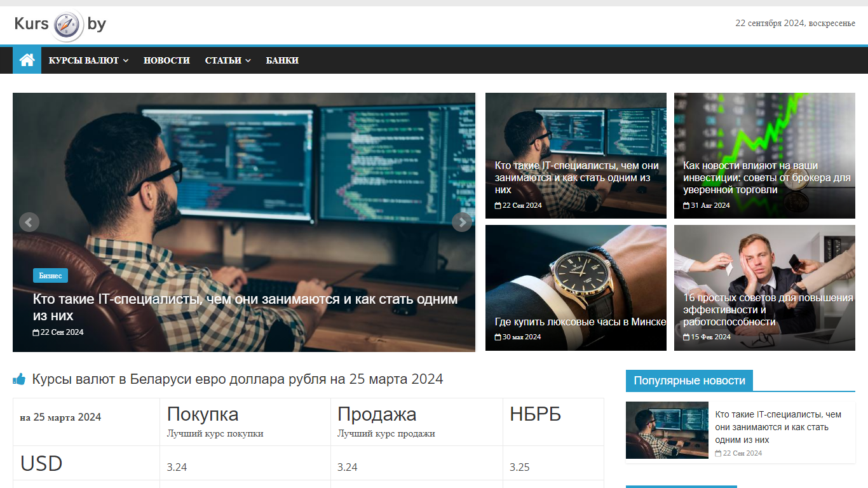Screen dimensions: 868x488
Task: Open article 16 простых советов для повышения эффективности
Action: pyautogui.click(x=768, y=309)
